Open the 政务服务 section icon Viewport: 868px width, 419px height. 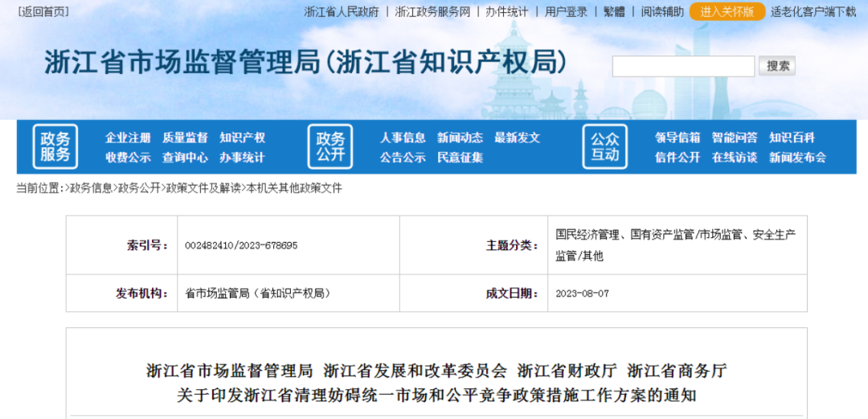pos(55,147)
